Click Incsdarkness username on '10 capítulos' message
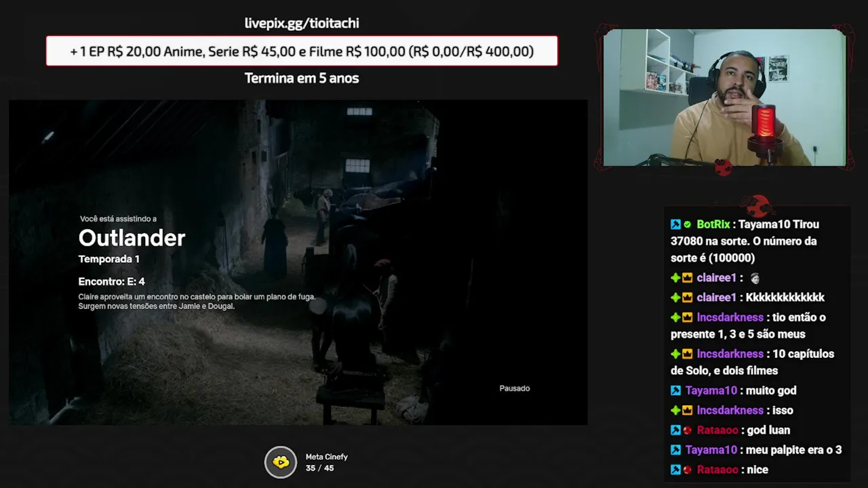 click(x=730, y=354)
